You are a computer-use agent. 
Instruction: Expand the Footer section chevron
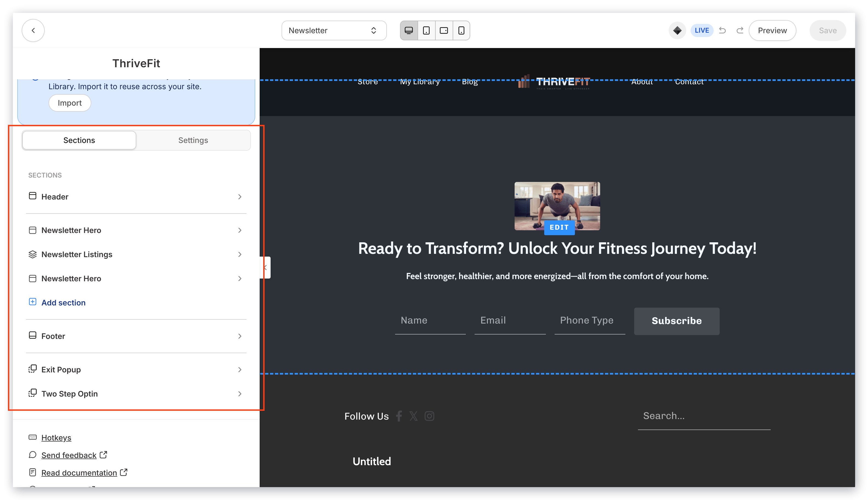click(x=240, y=336)
